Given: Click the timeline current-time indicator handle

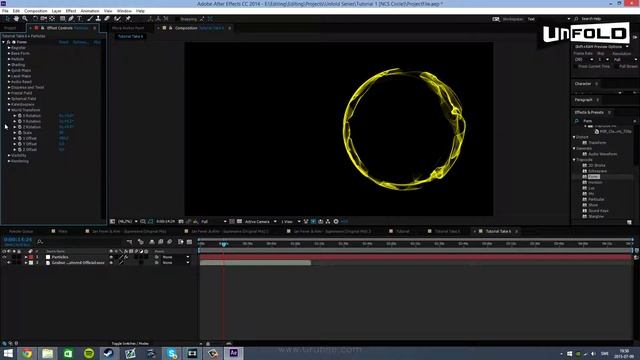Looking at the screenshot, I should [x=223, y=244].
